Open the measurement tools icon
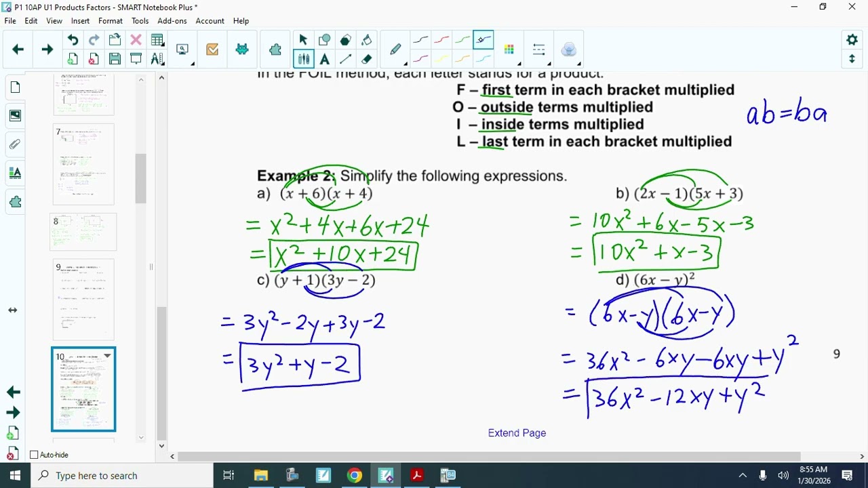 (x=157, y=59)
